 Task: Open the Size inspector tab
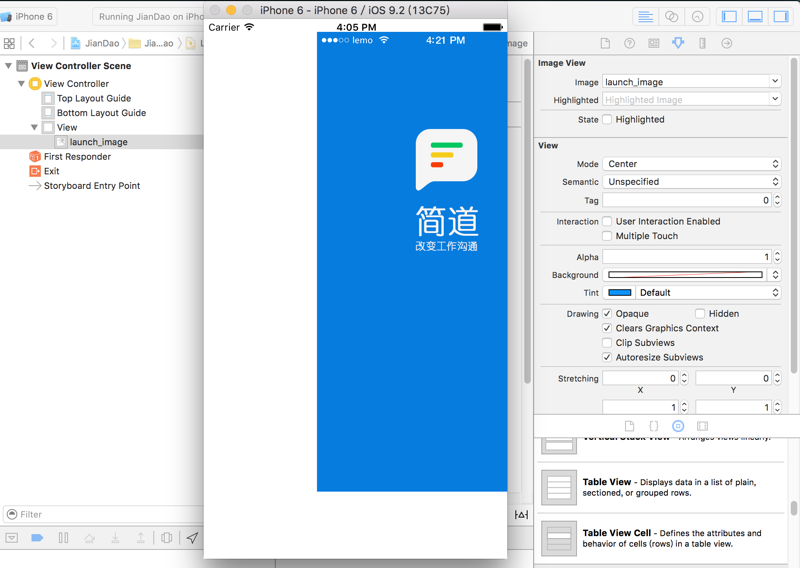click(x=703, y=43)
